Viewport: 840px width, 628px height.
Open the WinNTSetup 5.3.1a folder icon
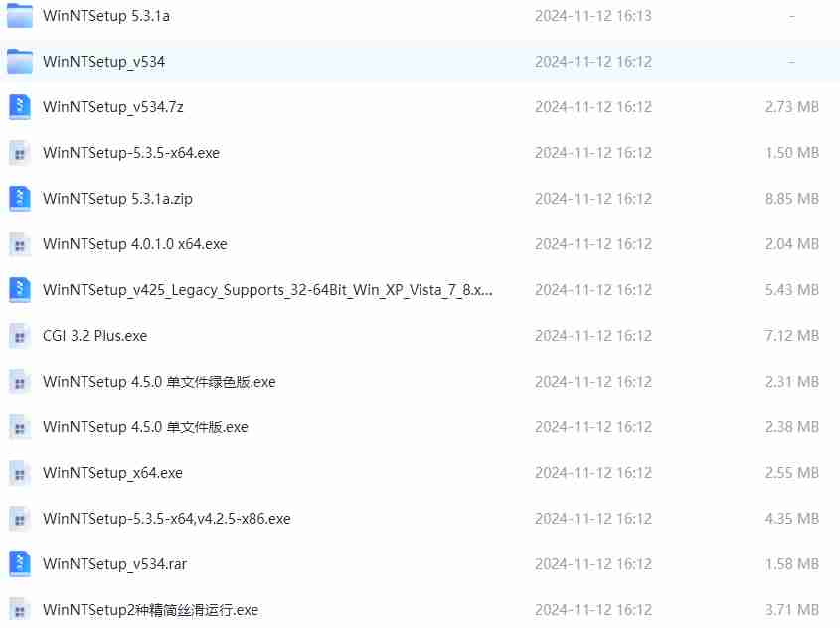[20, 16]
